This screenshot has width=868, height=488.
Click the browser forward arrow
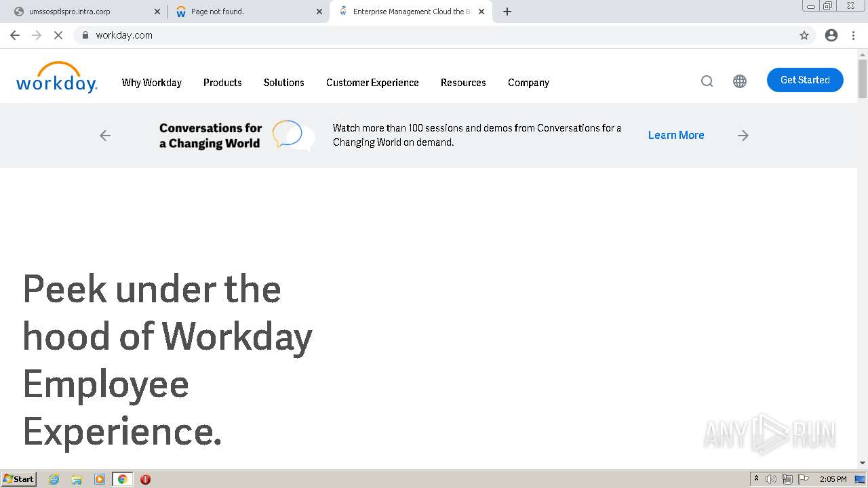coord(37,35)
